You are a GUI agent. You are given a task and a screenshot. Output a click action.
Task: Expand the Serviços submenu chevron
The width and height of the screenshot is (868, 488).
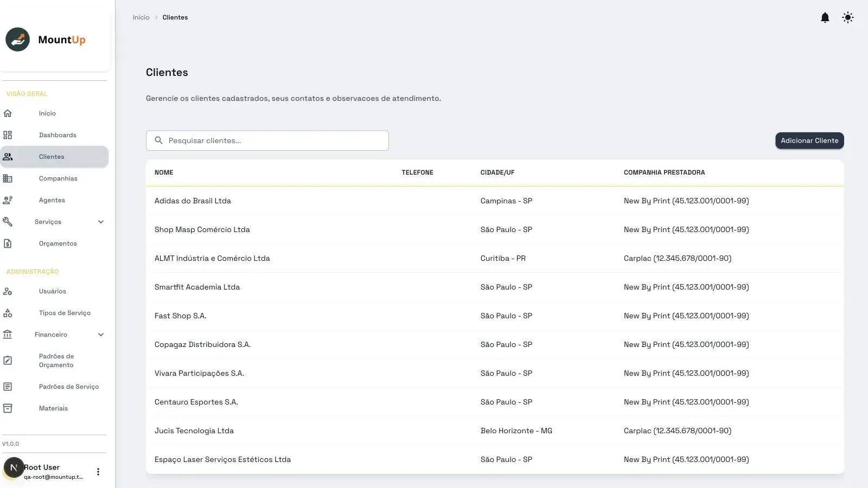[101, 222]
